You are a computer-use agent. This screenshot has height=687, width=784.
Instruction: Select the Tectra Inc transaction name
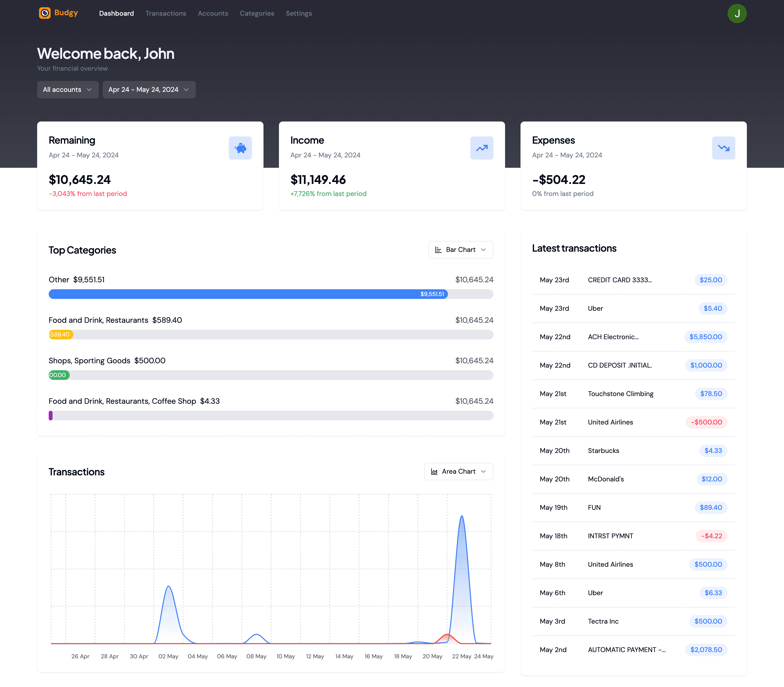(603, 621)
